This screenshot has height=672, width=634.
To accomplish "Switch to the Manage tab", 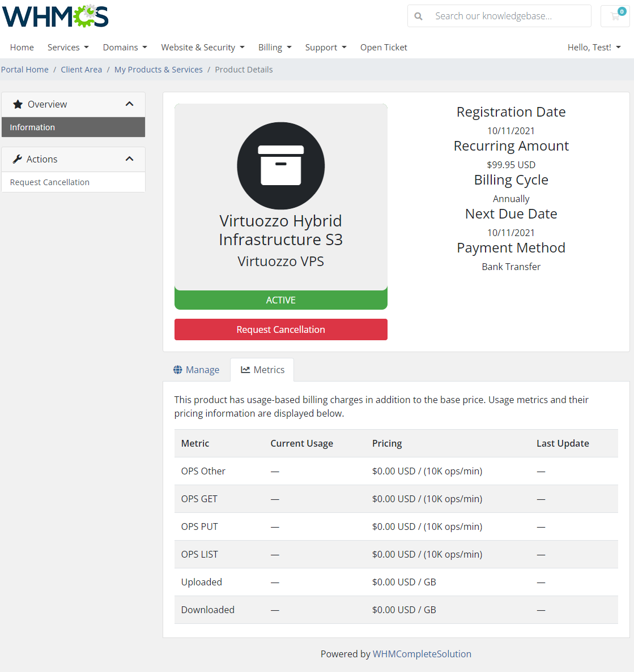I will click(x=197, y=370).
